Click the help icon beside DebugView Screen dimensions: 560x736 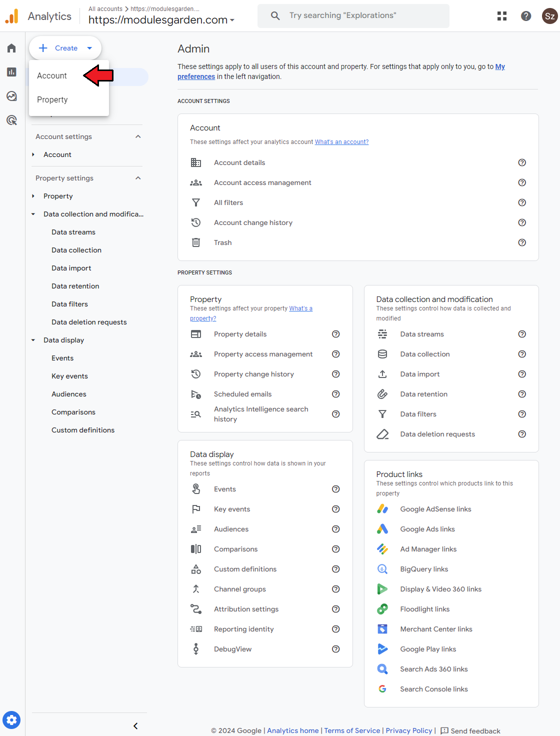[x=336, y=649]
